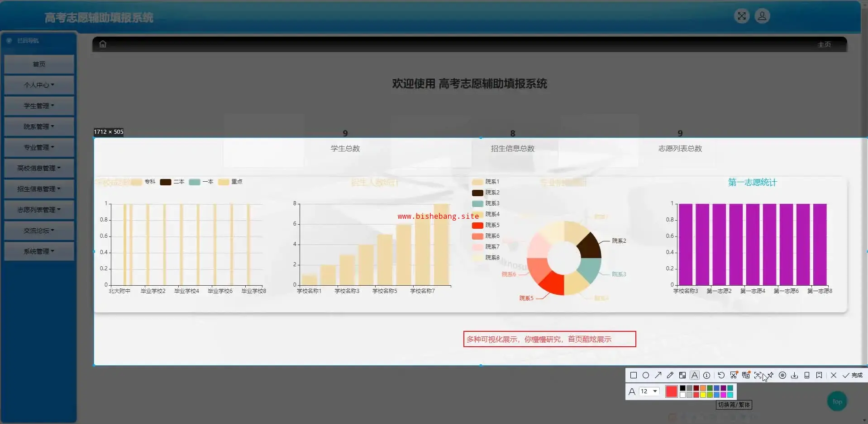
Task: Click the 北大附中 axis label
Action: coord(119,291)
